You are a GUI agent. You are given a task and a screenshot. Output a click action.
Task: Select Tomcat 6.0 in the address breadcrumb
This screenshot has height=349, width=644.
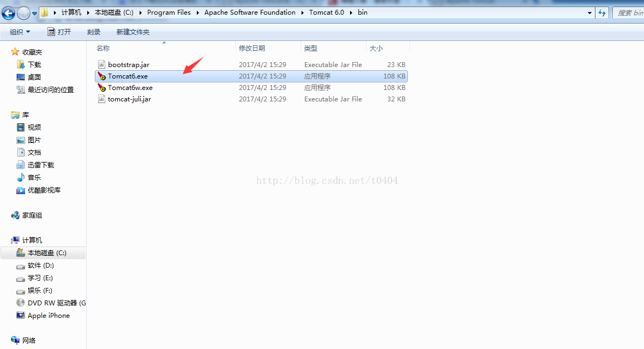pos(327,13)
